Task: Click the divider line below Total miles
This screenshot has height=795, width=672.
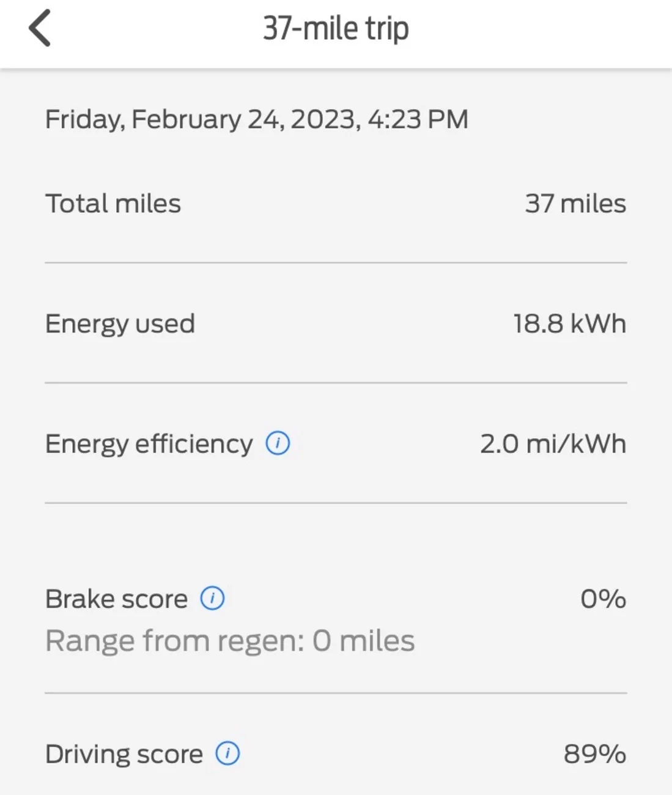Action: click(336, 263)
